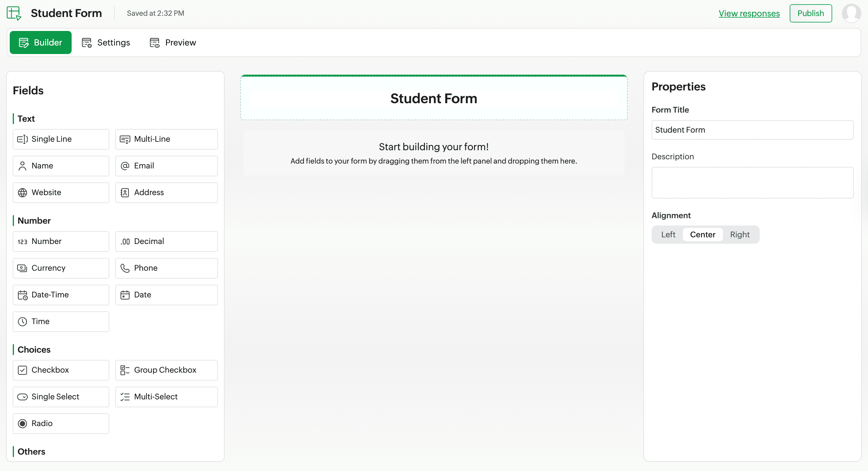Click the Zoho Forms logo icon
The image size is (868, 471).
14,13
